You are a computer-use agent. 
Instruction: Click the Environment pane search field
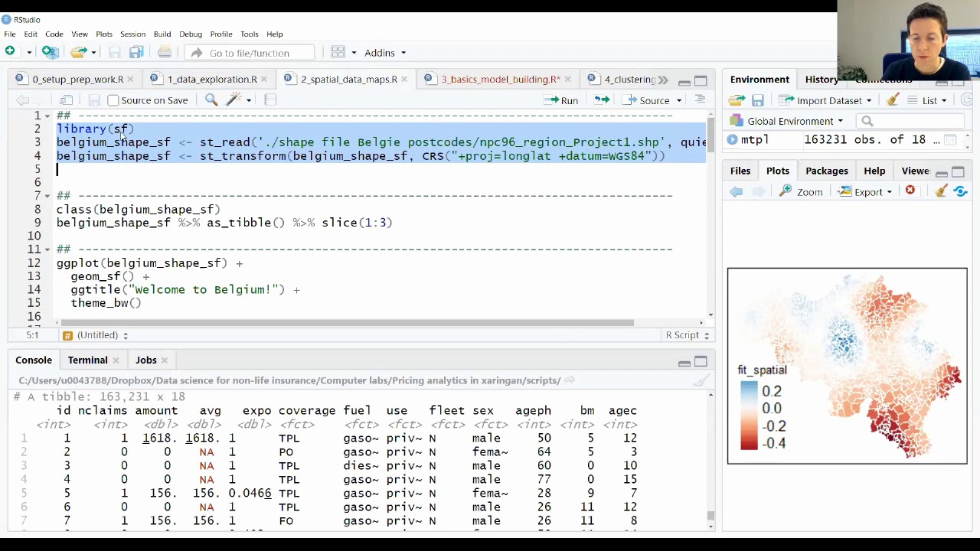pyautogui.click(x=911, y=121)
